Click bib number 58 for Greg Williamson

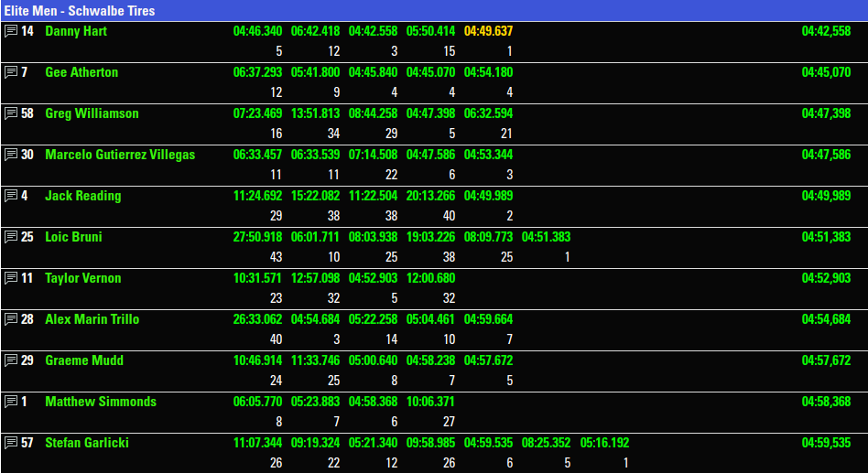27,113
